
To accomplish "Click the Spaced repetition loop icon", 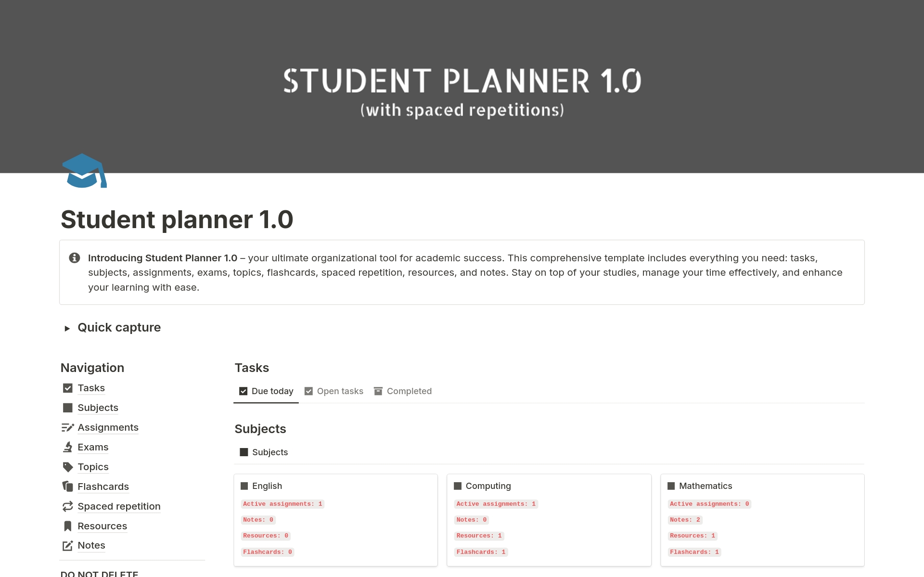I will pos(68,506).
